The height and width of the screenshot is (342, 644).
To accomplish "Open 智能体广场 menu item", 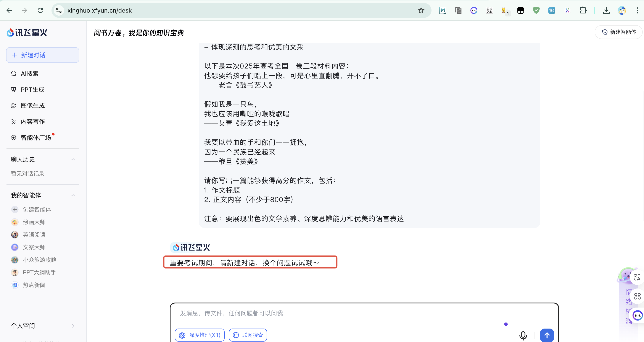I will (36, 138).
